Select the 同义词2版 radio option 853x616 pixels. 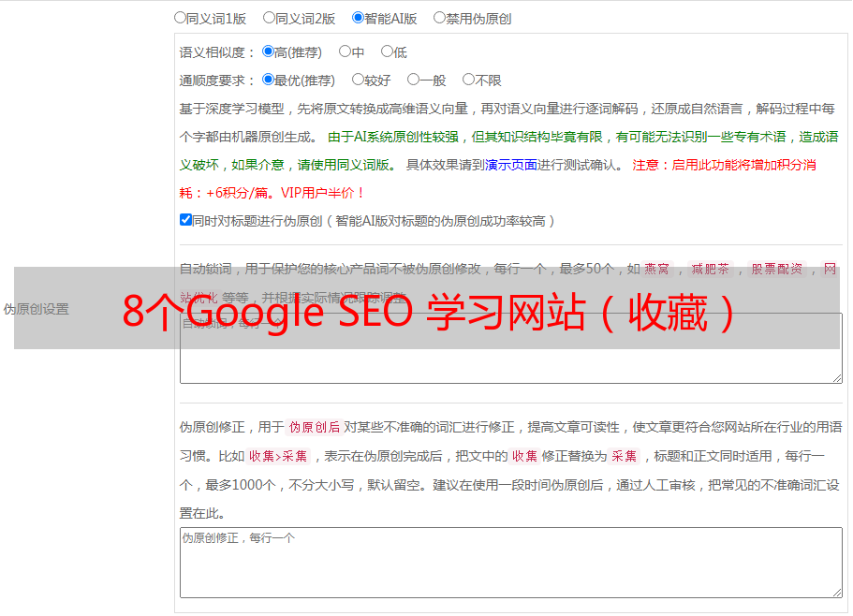269,18
